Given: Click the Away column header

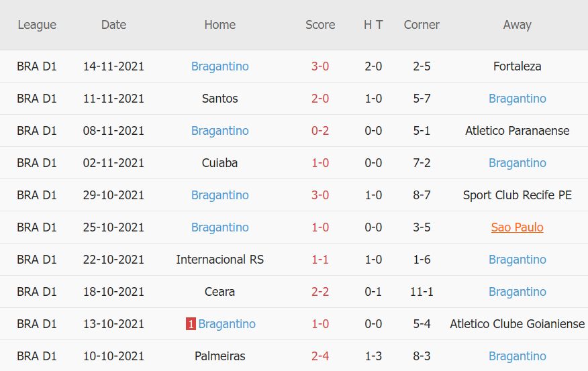Looking at the screenshot, I should coord(517,25).
